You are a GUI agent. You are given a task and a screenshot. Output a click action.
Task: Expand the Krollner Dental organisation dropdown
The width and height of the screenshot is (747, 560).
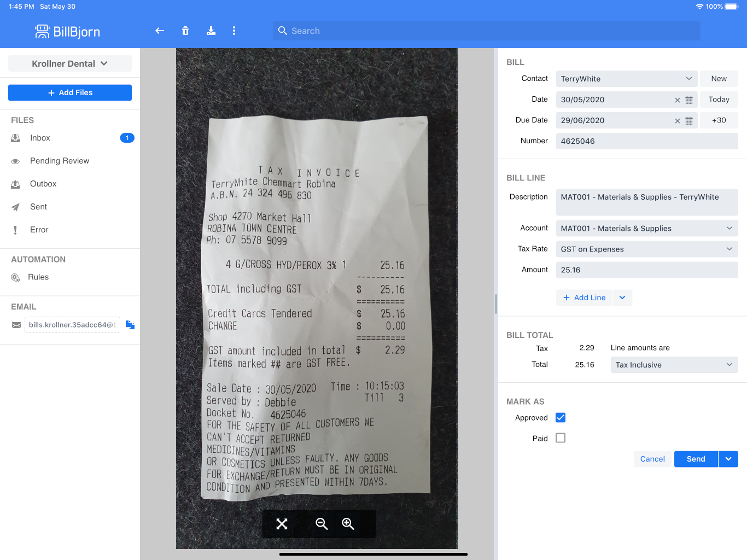point(70,63)
